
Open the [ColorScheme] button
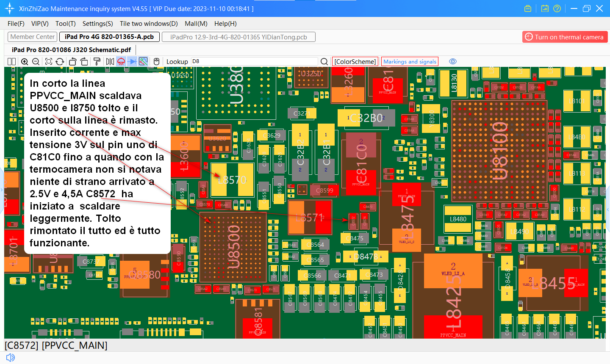tap(355, 62)
